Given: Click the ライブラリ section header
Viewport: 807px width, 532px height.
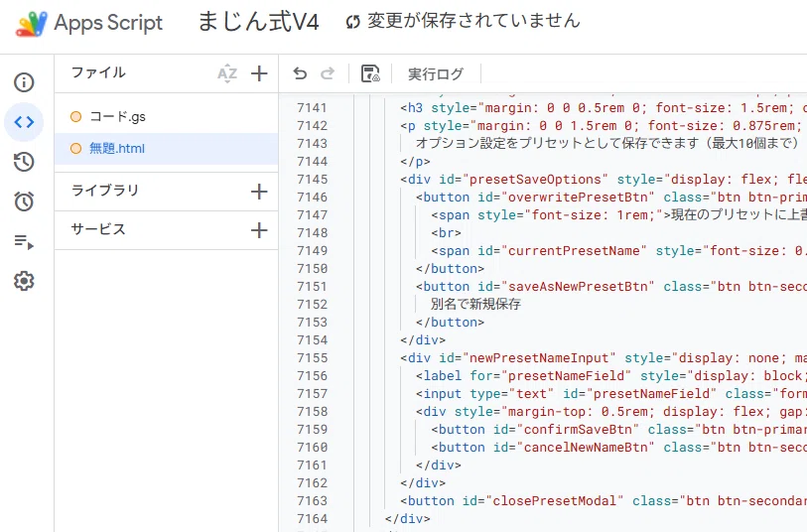Looking at the screenshot, I should point(105,191).
